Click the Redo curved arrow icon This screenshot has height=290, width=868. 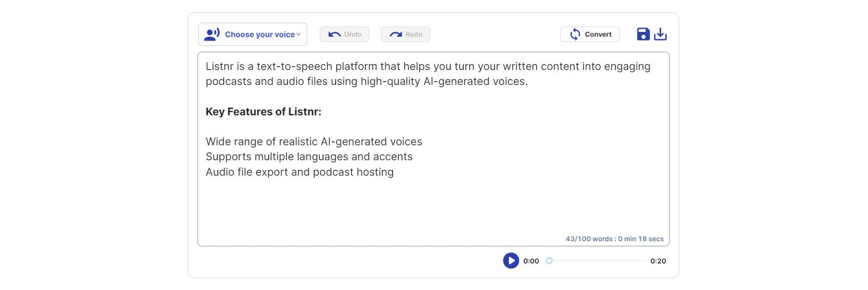coord(396,34)
